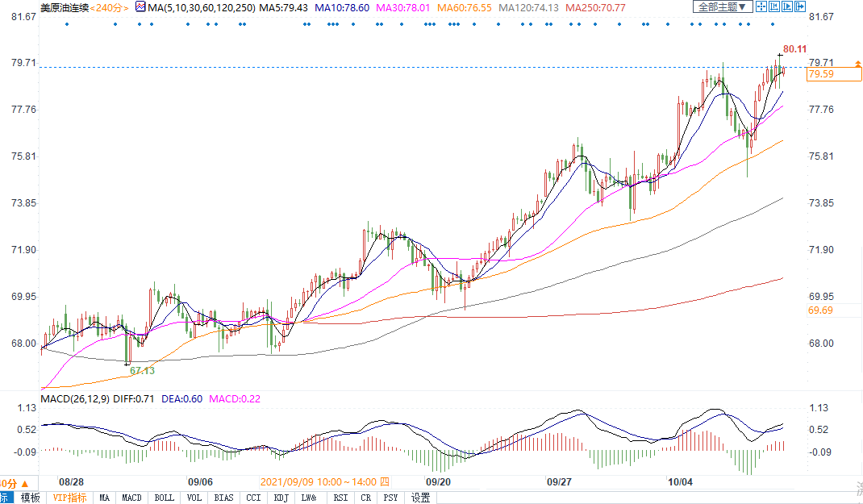Open the 模板 templates tab
The height and width of the screenshot is (504, 863).
(31, 498)
